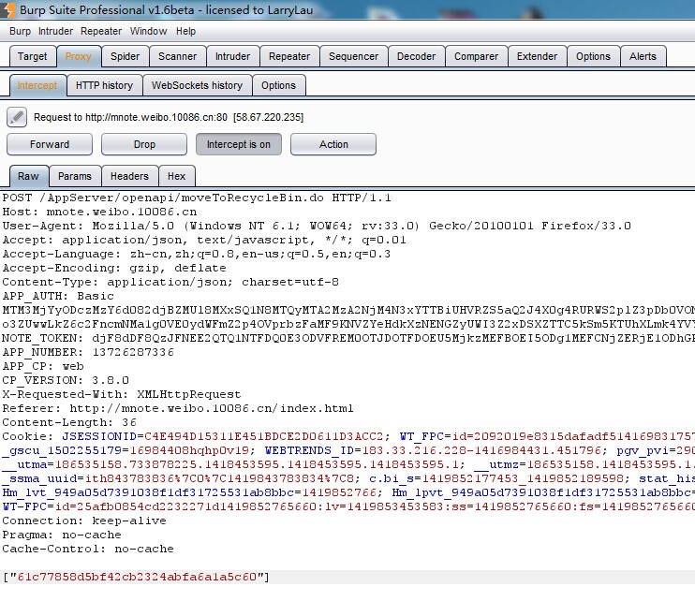Forward the intercepted request
The width and height of the screenshot is (695, 616).
coord(50,144)
